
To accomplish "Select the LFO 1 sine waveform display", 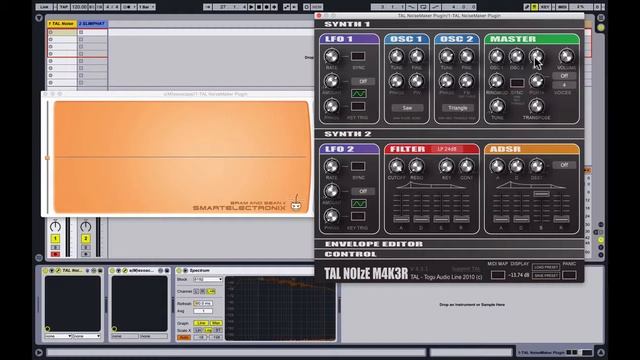I will (x=359, y=94).
